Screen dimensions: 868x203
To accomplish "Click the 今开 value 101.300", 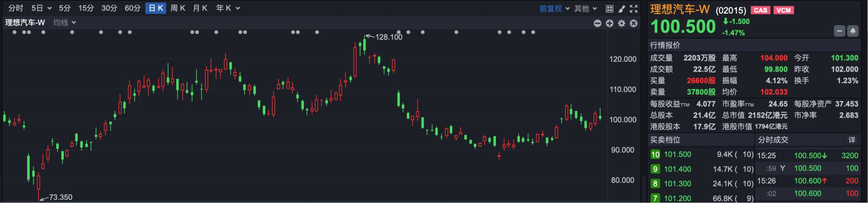I will [x=844, y=58].
